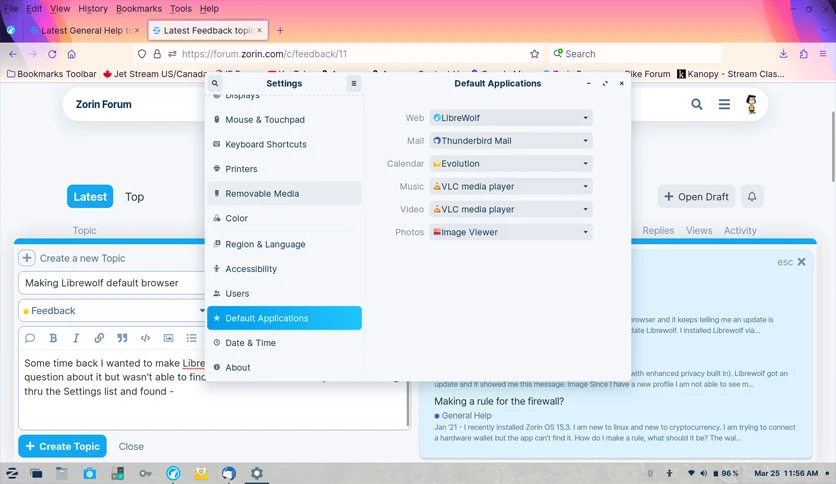Open Jet Stream US/Canada bookmark

click(x=155, y=74)
